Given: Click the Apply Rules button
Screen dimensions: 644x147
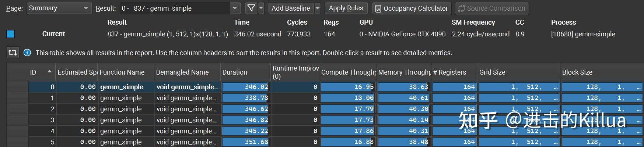Looking at the screenshot, I should click(x=346, y=8).
